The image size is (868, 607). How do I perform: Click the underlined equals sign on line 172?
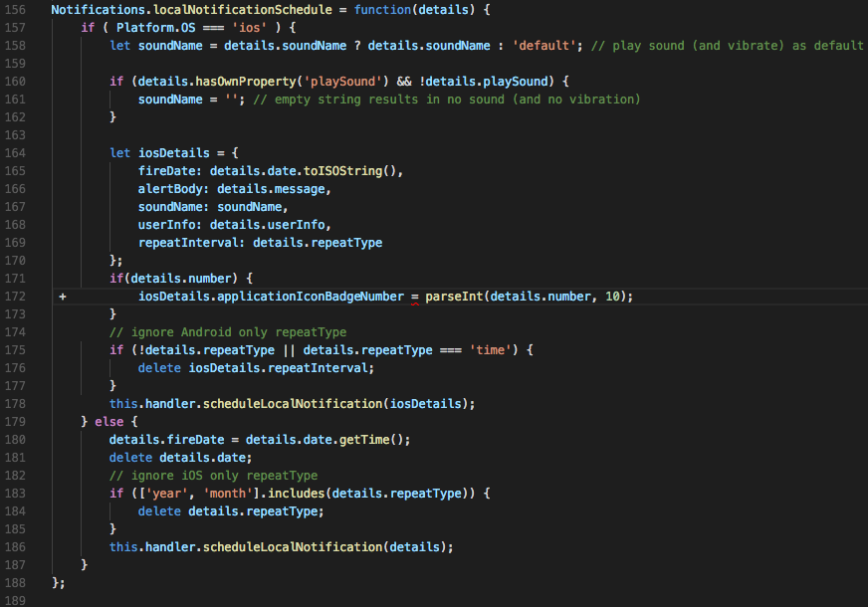pos(415,298)
